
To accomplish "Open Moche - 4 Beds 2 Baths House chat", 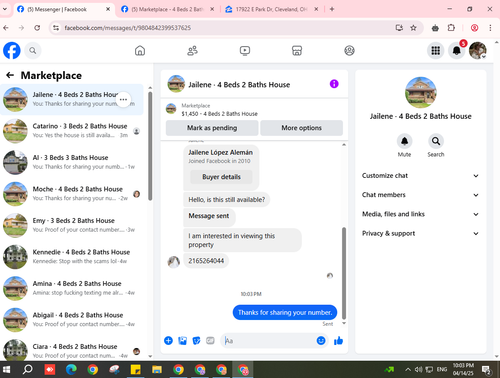I will point(72,194).
